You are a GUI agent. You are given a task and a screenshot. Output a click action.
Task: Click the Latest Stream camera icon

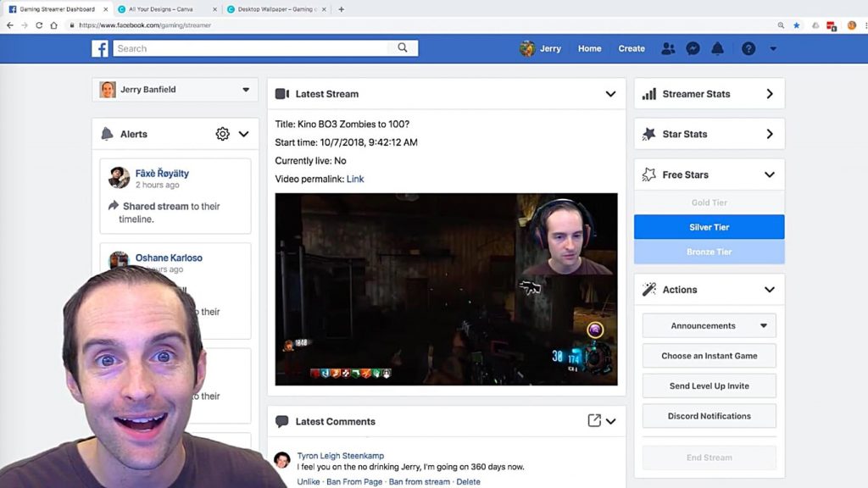tap(282, 94)
